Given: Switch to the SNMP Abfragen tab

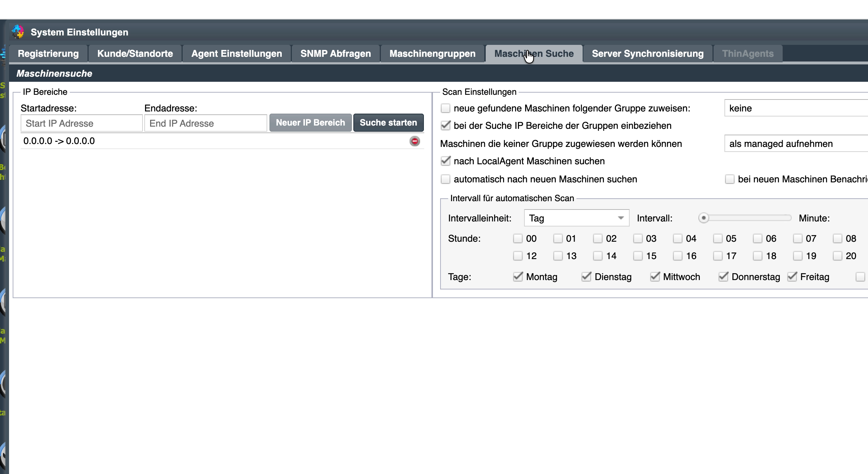Looking at the screenshot, I should 336,54.
